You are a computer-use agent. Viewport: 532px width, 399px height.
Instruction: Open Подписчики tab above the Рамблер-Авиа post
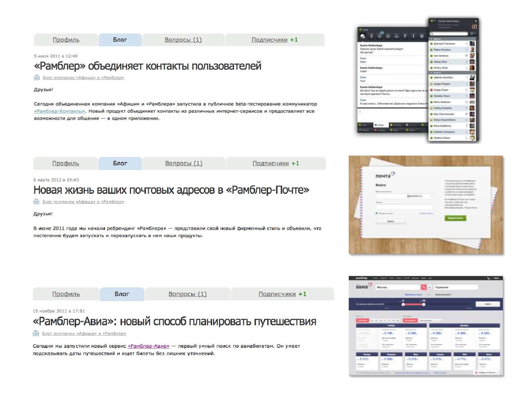pos(282,294)
